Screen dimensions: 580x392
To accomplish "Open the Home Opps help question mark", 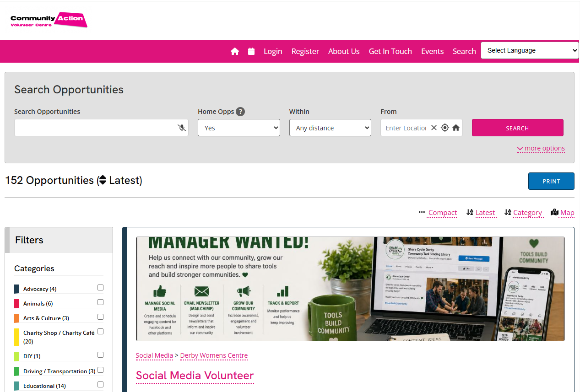I will tap(240, 112).
